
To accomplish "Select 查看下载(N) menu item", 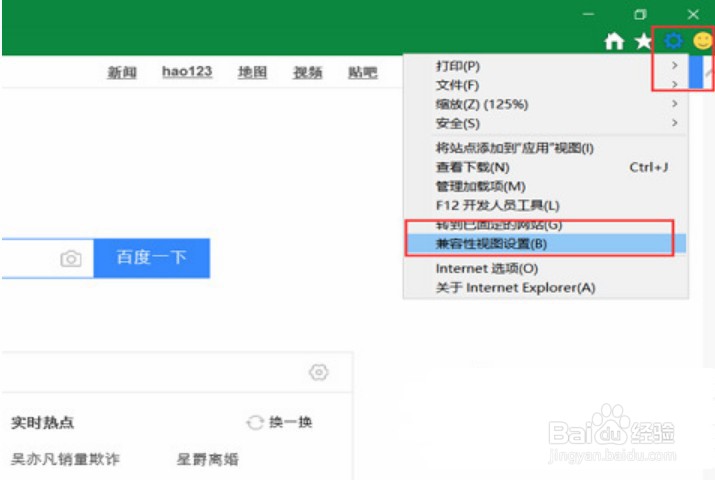I will pyautogui.click(x=546, y=167).
